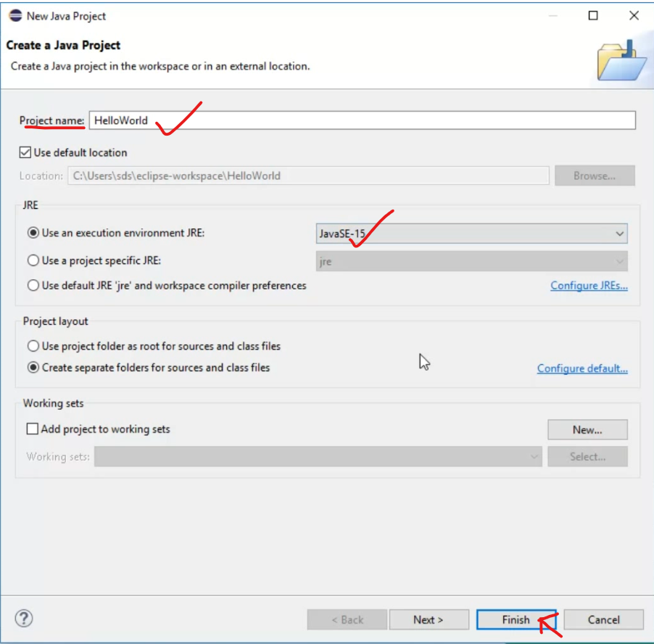Uncheck Use default location checkbox
Screen dimensions: 654x644
[x=25, y=152]
